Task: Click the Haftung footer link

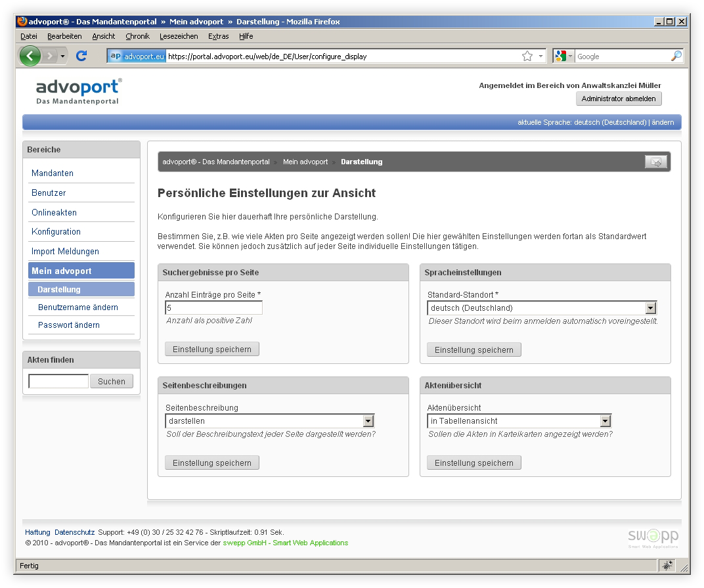Action: tap(37, 532)
